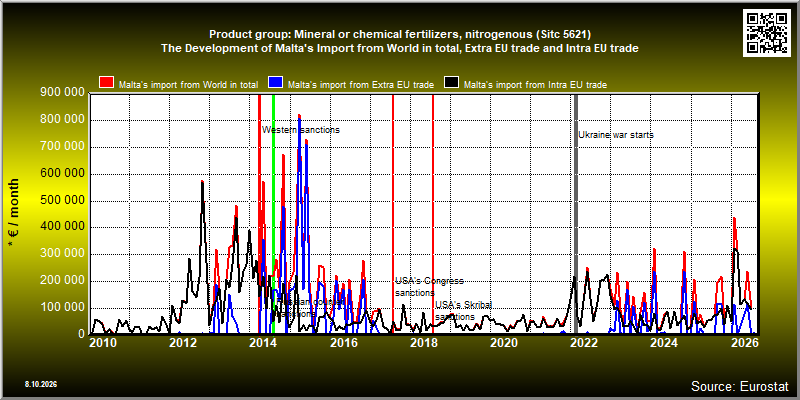
Task: Click the x-axis year 2020
Action: click(503, 342)
